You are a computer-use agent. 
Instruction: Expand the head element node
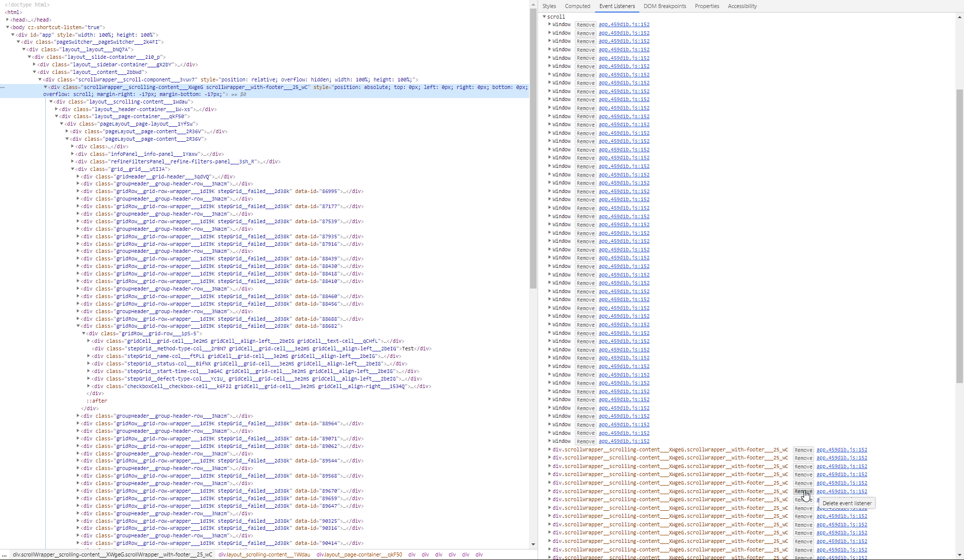[8, 20]
